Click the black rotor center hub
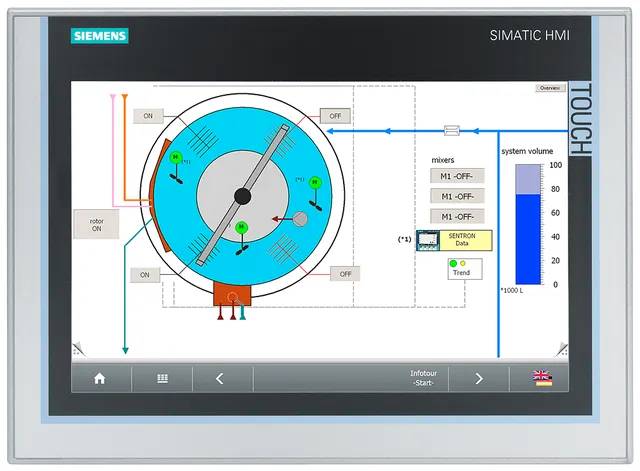 pos(242,196)
